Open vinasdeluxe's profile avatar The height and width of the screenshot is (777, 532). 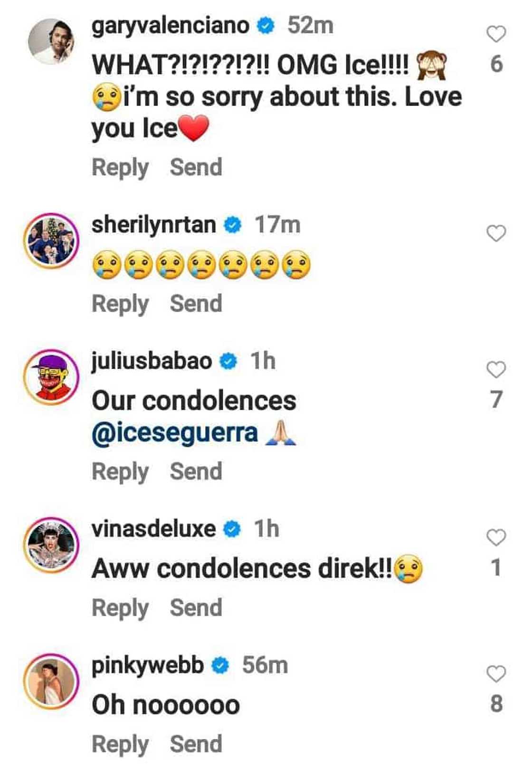click(x=51, y=545)
